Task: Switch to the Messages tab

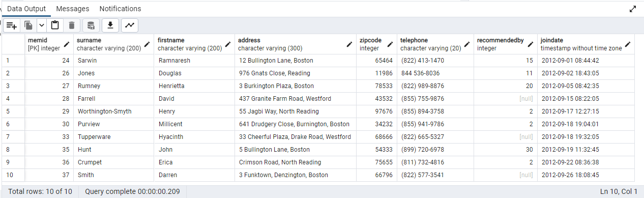Action: (72, 9)
